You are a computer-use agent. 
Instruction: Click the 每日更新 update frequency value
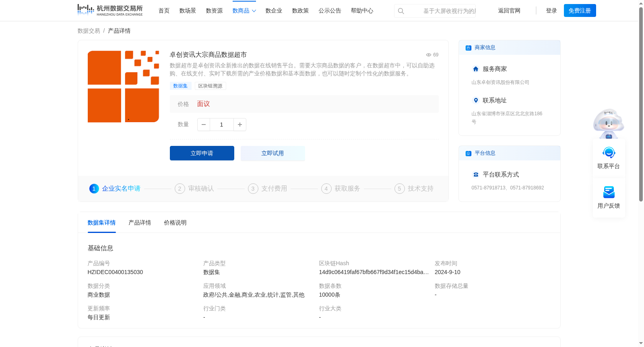(x=99, y=318)
